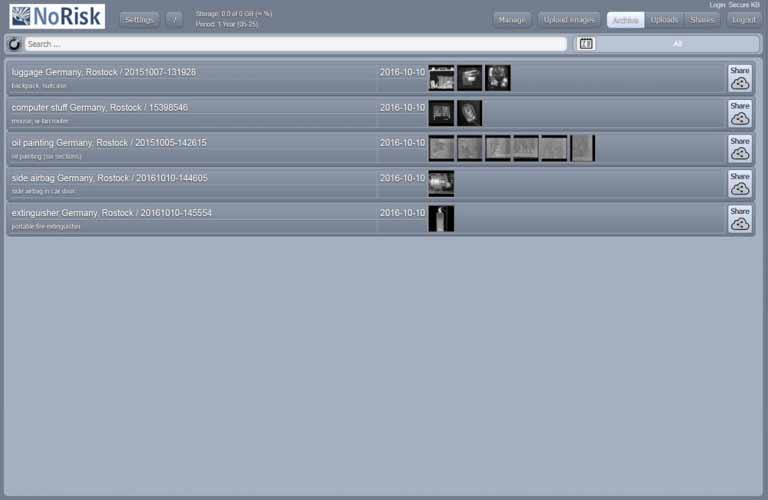Open sixth oil painting thumbnail
This screenshot has width=768, height=500.
tap(583, 148)
